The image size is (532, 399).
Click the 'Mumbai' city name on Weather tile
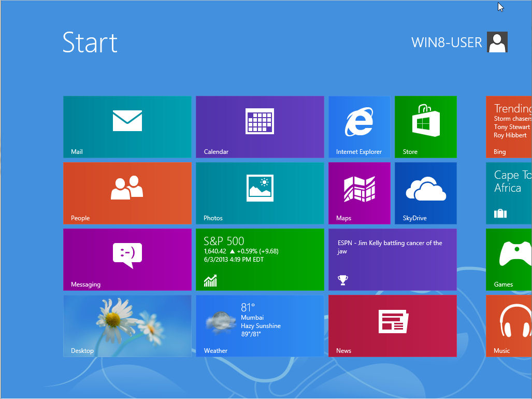pos(252,318)
